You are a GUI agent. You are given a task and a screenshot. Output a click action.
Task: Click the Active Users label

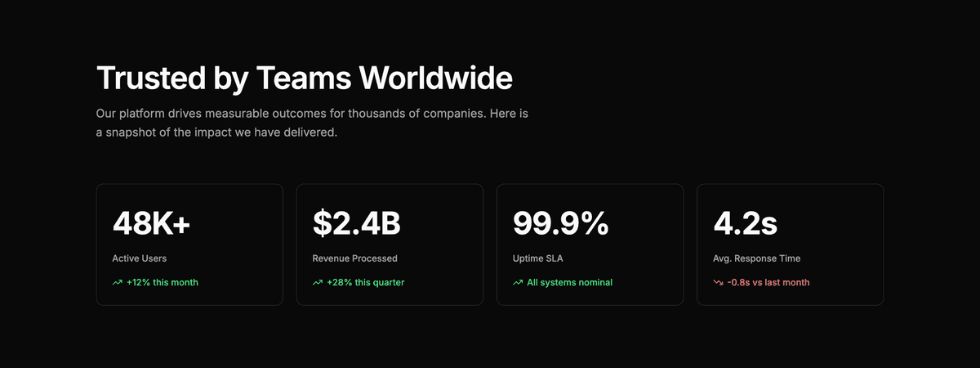[x=140, y=258]
